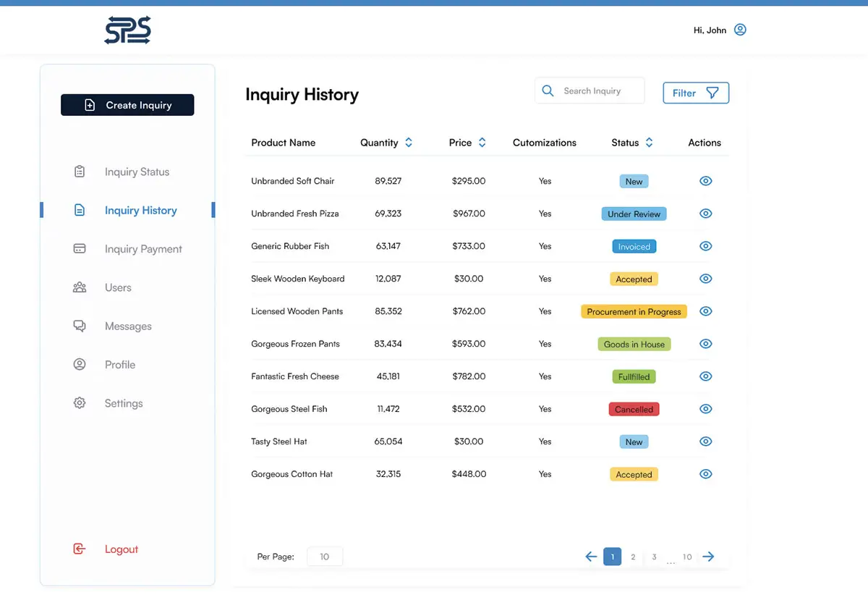Click the Users group icon
The height and width of the screenshot is (608, 868).
coord(80,287)
